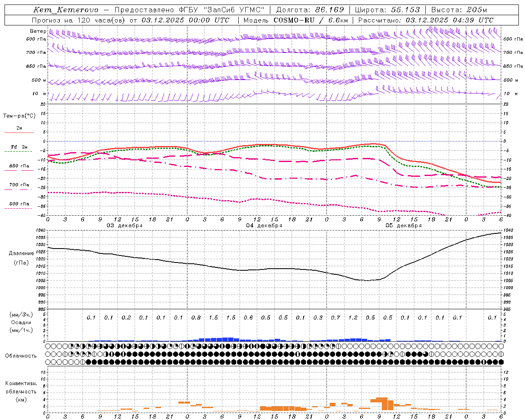This screenshot has width=525, height=420.
Task: Click the '03 декабря' date label
Action: point(125,226)
